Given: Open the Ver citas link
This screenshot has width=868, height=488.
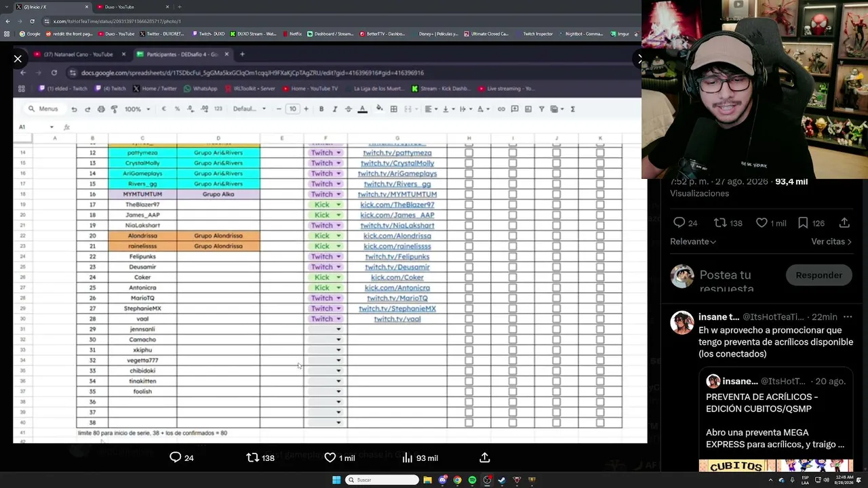Looking at the screenshot, I should [x=831, y=241].
